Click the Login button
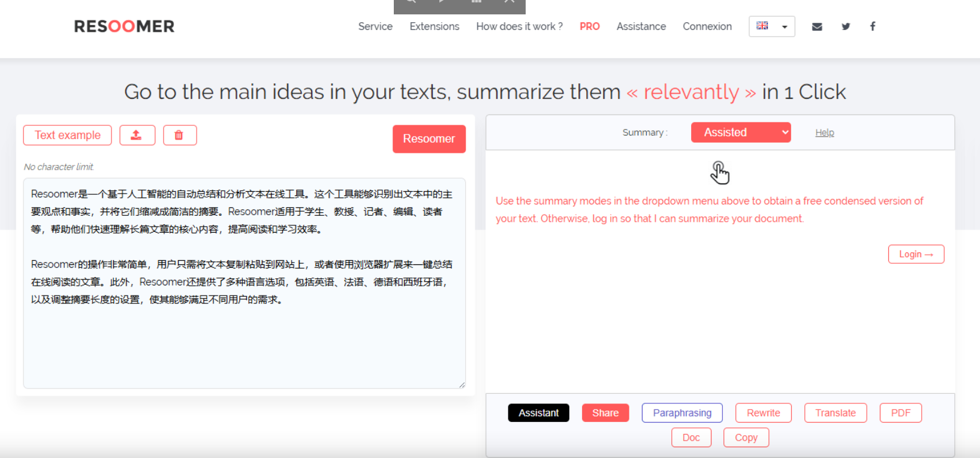This screenshot has height=458, width=980. 916,254
